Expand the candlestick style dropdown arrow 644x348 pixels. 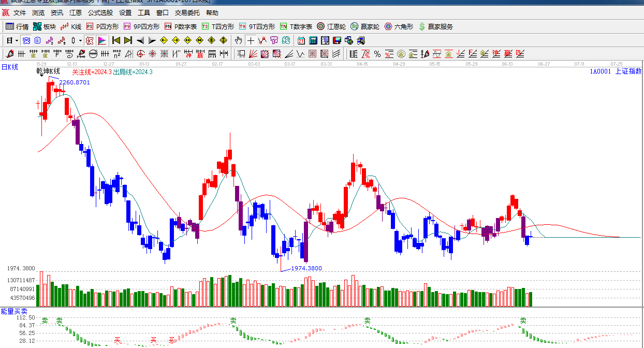[x=80, y=40]
